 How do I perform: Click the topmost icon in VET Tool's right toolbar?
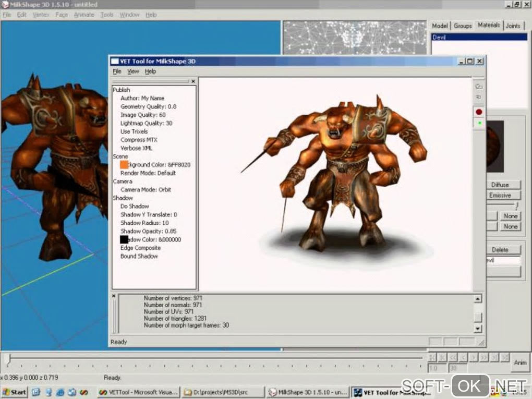(479, 87)
